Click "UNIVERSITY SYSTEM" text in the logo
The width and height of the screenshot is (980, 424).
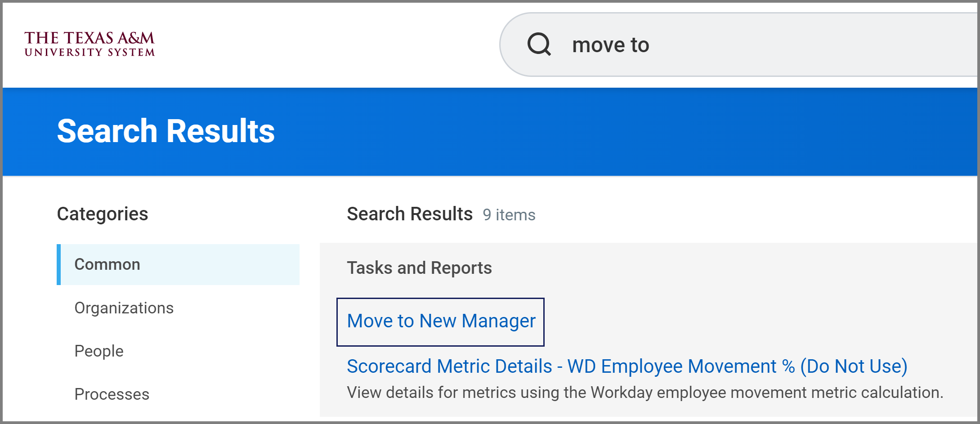(x=89, y=53)
